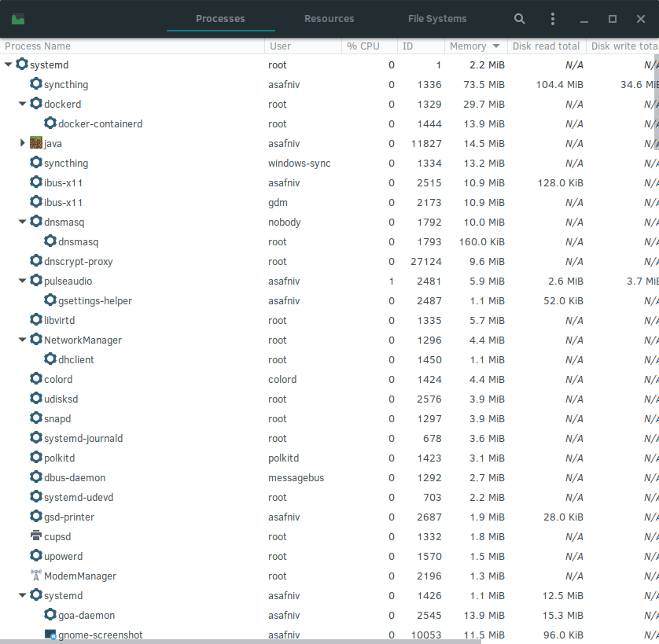This screenshot has height=644, width=659.
Task: Click the gear icon beside dnscrypt-proxy
Action: click(x=36, y=260)
